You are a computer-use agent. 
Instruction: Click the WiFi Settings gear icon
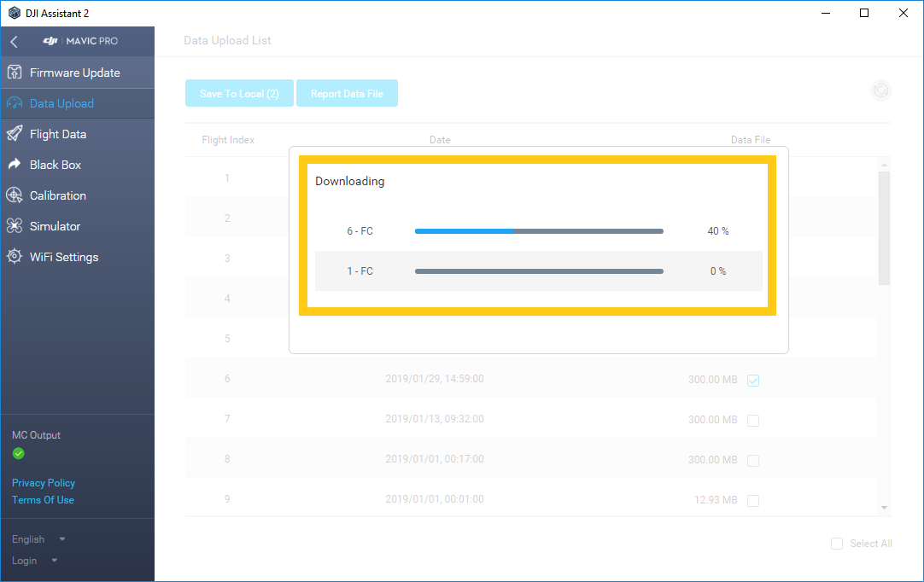point(15,256)
